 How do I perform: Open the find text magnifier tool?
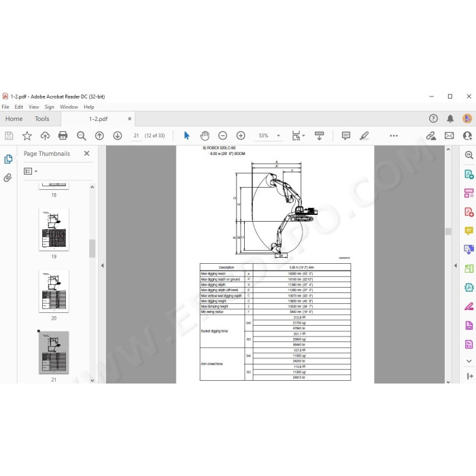[82, 136]
